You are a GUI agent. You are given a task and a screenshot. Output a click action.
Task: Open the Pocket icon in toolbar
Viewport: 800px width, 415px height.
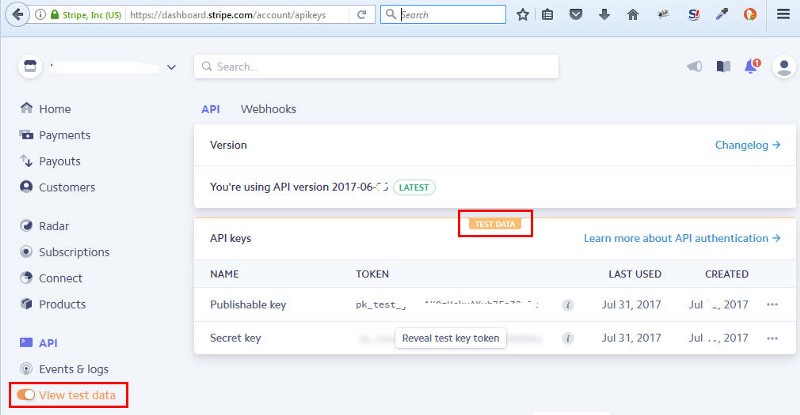[x=576, y=15]
